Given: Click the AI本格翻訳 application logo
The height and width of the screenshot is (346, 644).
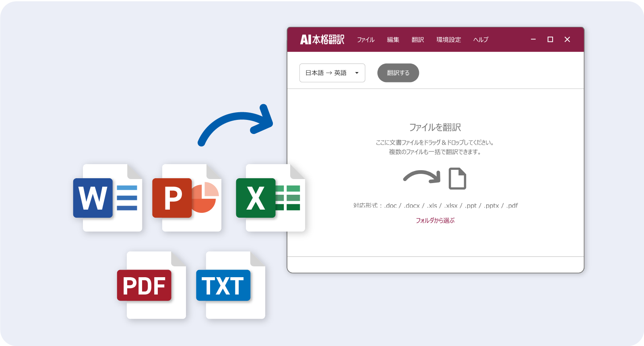Looking at the screenshot, I should pyautogui.click(x=322, y=39).
